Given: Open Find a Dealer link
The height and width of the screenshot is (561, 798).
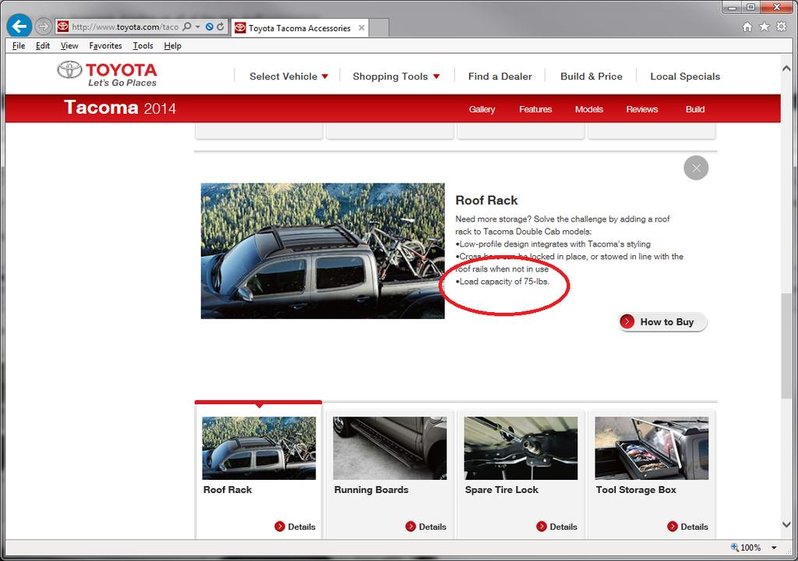Looking at the screenshot, I should point(500,76).
